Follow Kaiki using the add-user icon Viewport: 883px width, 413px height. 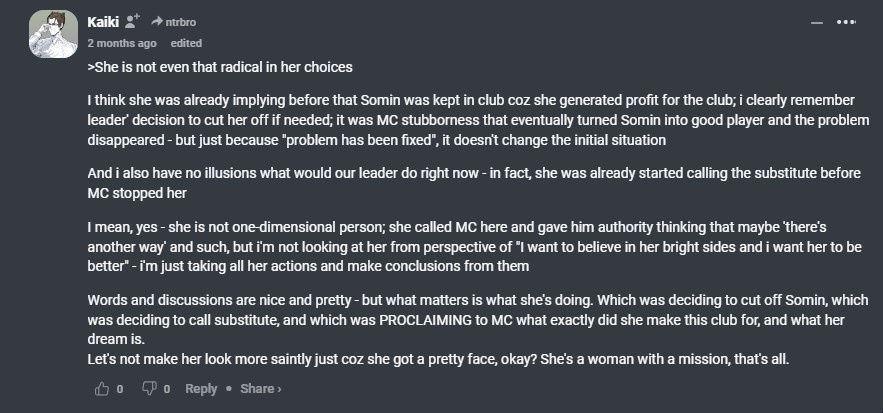[133, 22]
